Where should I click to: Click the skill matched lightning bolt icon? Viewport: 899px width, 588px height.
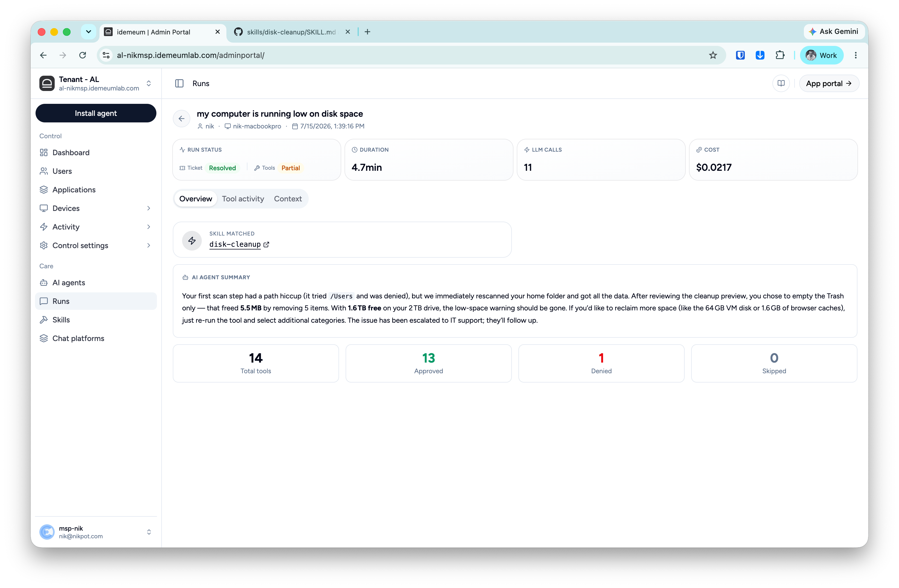(x=192, y=240)
